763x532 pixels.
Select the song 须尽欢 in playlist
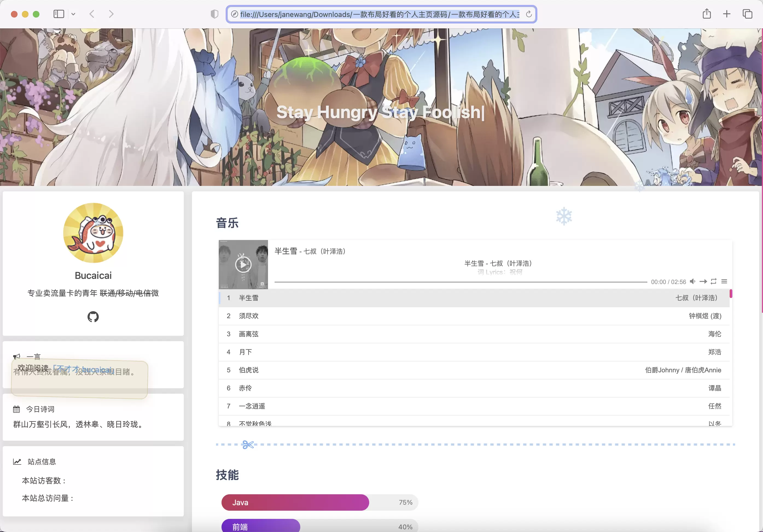(474, 316)
